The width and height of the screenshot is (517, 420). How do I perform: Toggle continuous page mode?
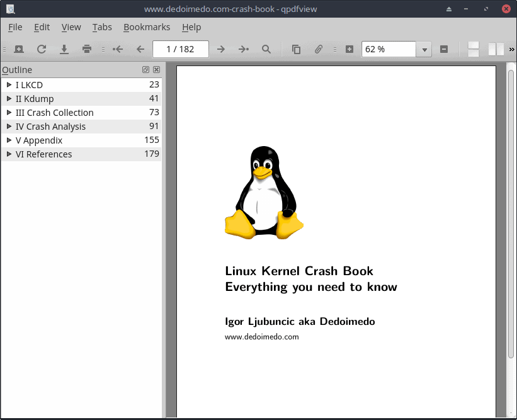(474, 49)
